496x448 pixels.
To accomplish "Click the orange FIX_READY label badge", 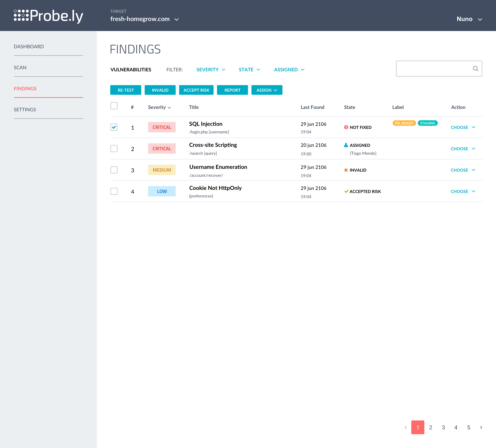I will (404, 123).
